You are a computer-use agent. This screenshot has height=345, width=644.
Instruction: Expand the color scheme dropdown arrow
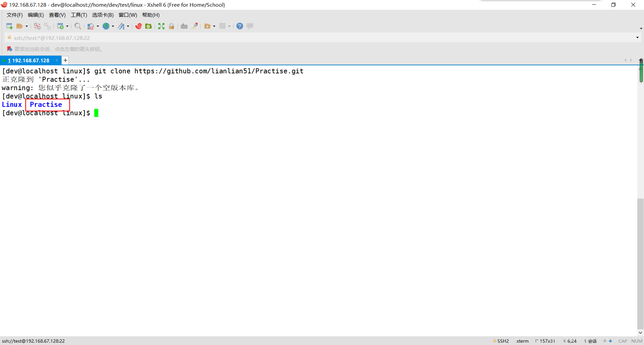point(98,26)
